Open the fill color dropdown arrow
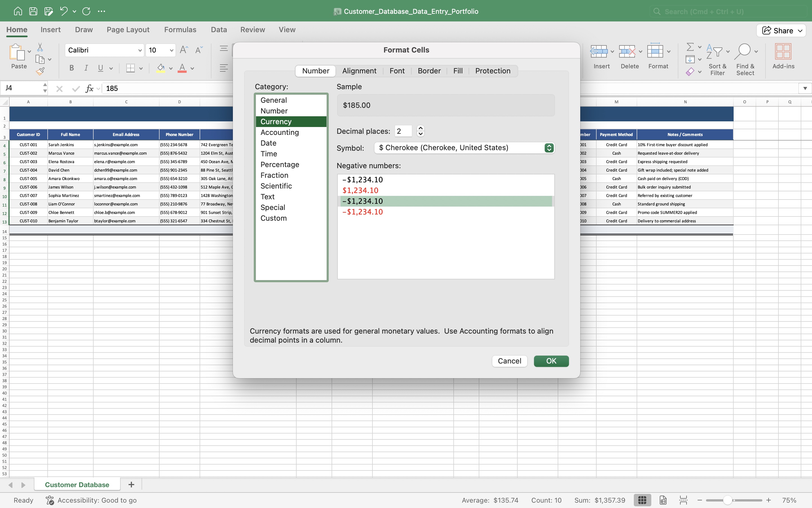Image resolution: width=812 pixels, height=508 pixels. (171, 69)
